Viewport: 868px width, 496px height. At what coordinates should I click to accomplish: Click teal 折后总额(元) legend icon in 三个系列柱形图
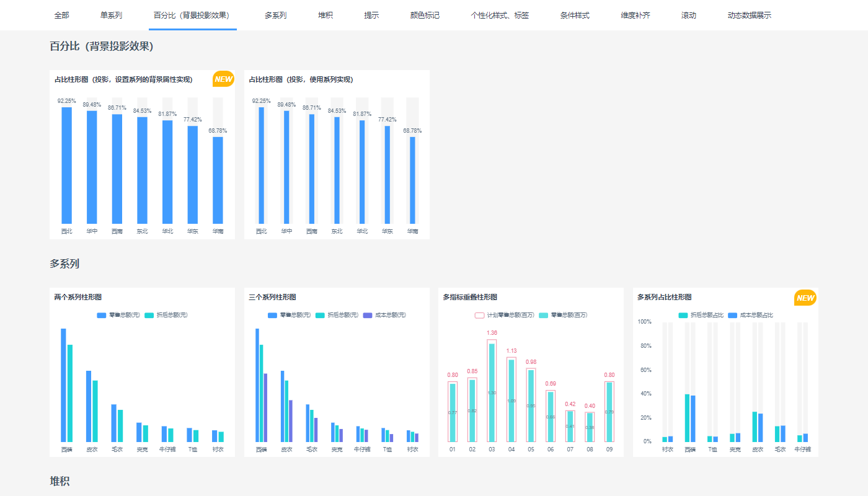coord(320,315)
